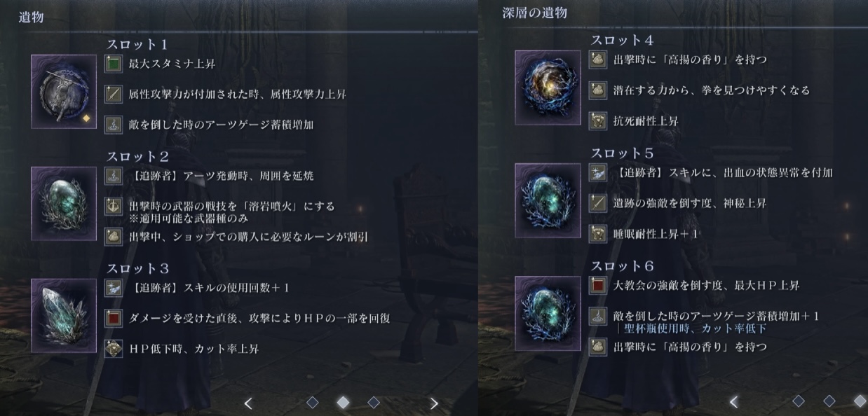Click the shield icon beside HP低下時、カット率上昇
The width and height of the screenshot is (868, 416).
(114, 348)
